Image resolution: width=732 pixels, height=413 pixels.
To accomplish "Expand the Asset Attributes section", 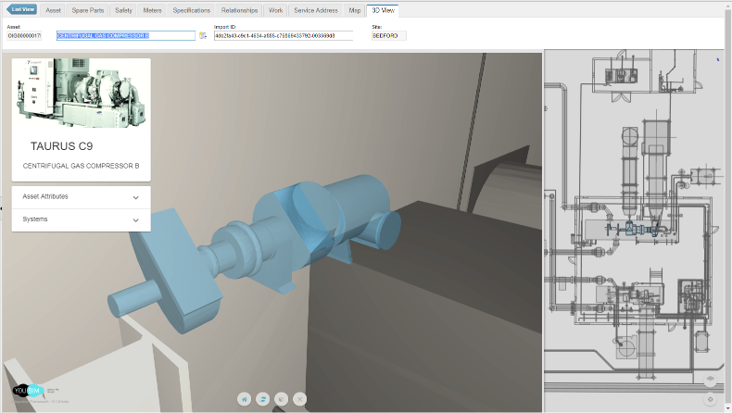I will click(81, 197).
